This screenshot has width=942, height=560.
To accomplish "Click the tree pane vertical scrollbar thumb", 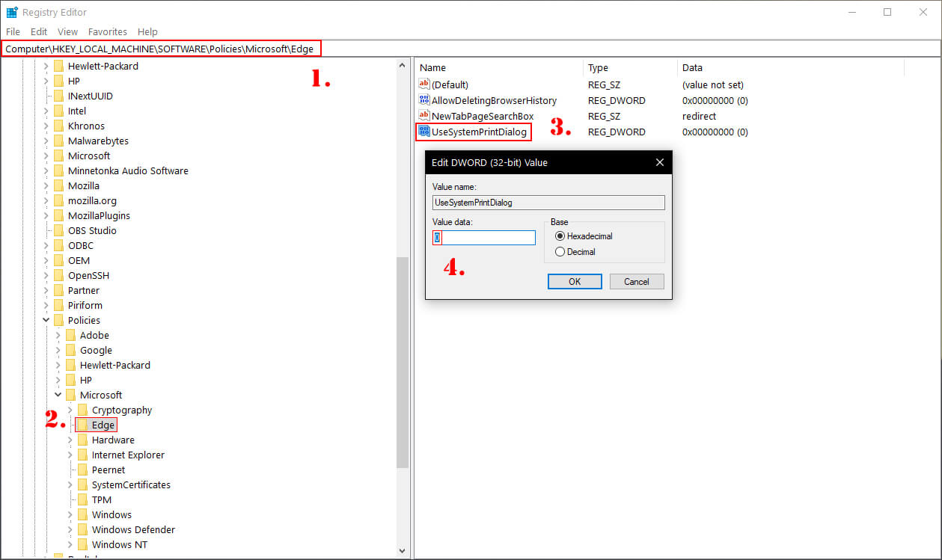I will point(403,364).
